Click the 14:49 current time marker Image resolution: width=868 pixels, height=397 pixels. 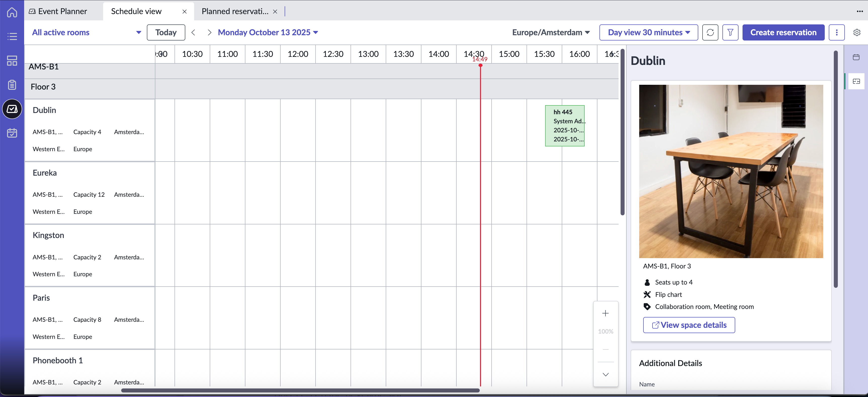[x=480, y=59]
